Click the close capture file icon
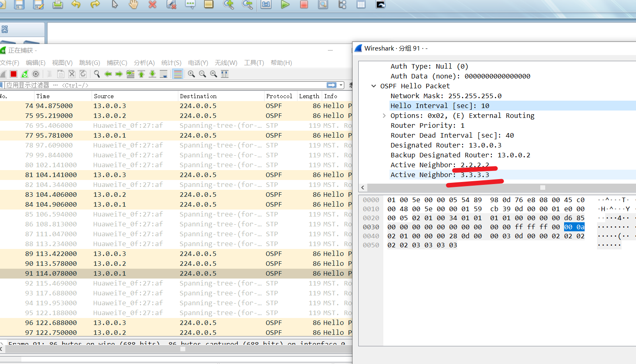This screenshot has width=636, height=364. pyautogui.click(x=72, y=74)
